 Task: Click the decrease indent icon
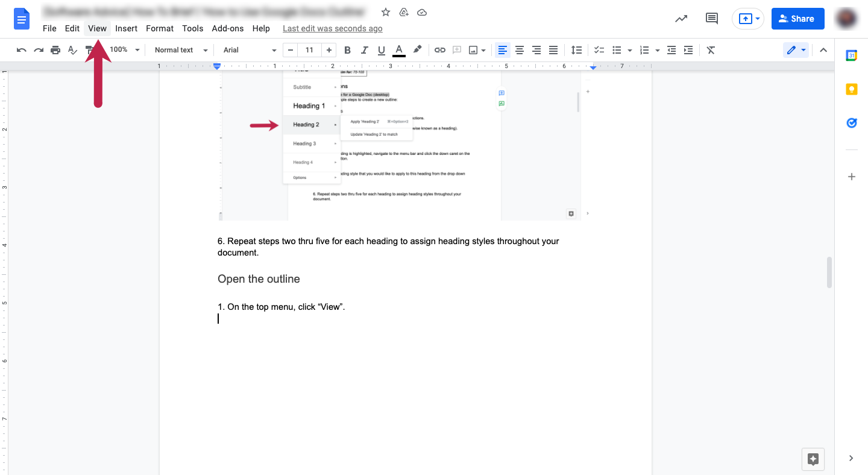pos(671,50)
